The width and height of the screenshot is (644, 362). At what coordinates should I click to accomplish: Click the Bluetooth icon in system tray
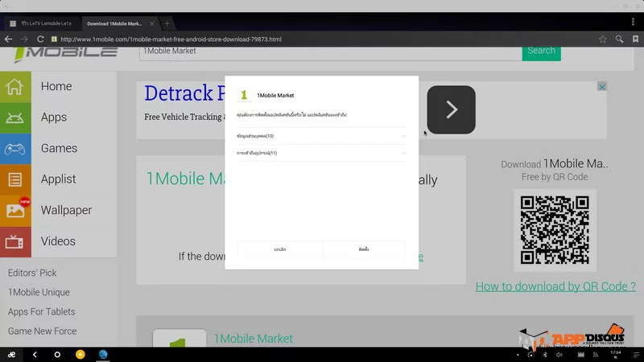point(546,355)
